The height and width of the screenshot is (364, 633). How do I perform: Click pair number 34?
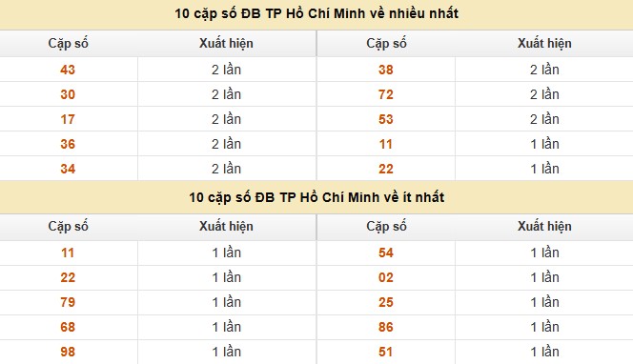(68, 169)
